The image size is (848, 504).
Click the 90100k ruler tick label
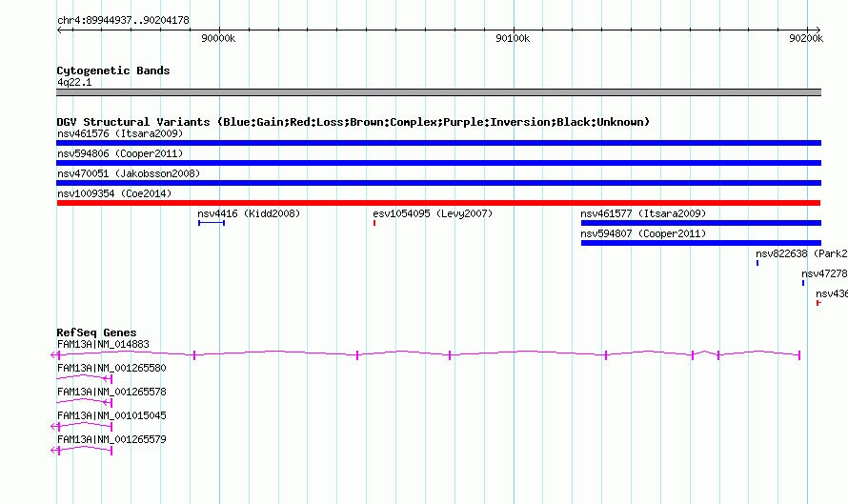point(513,38)
